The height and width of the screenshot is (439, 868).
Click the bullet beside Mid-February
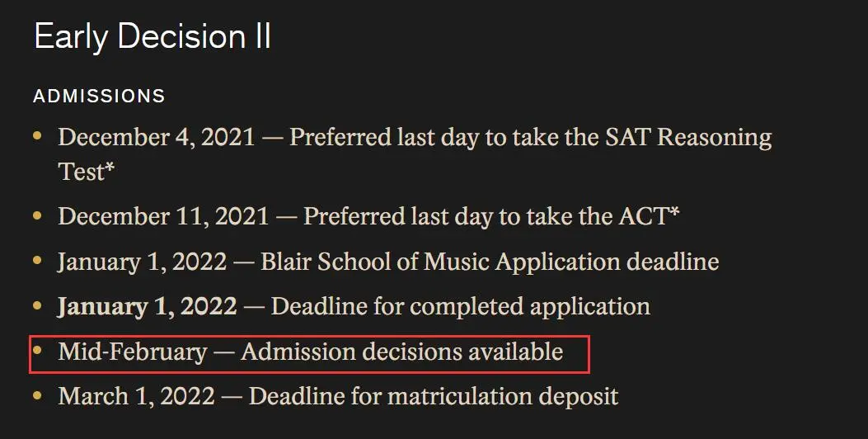[x=36, y=349]
